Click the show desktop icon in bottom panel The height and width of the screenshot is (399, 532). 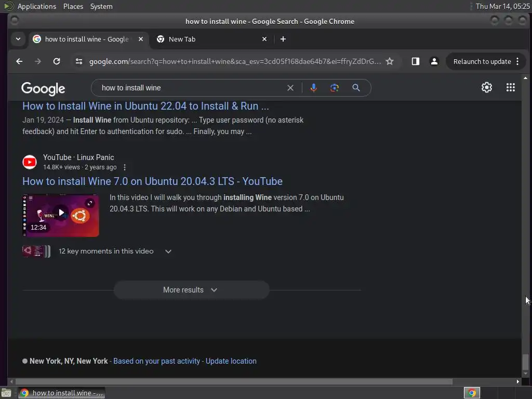click(6, 393)
